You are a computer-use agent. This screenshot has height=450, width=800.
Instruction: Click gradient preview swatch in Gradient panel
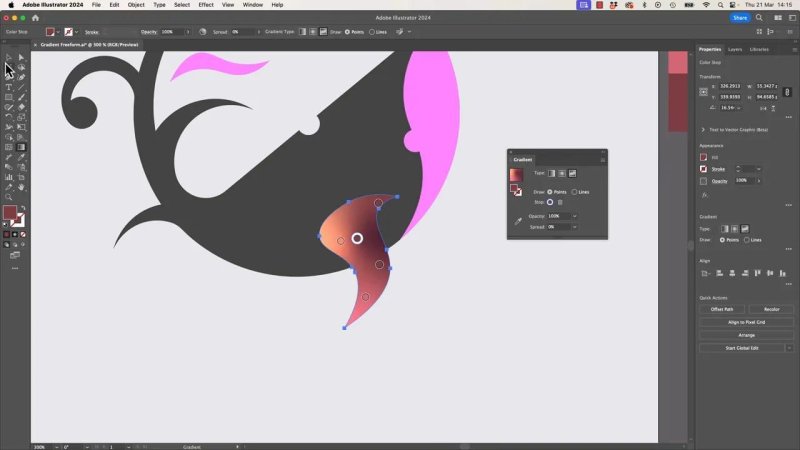(x=516, y=174)
